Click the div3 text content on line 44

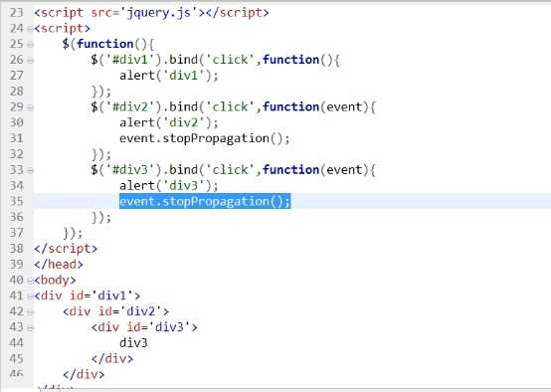click(133, 343)
